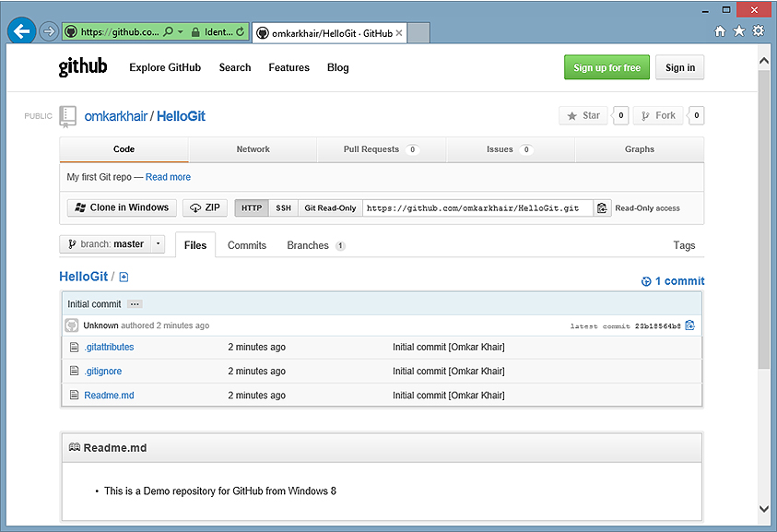
Task: Switch to the Commits tab
Action: 247,245
